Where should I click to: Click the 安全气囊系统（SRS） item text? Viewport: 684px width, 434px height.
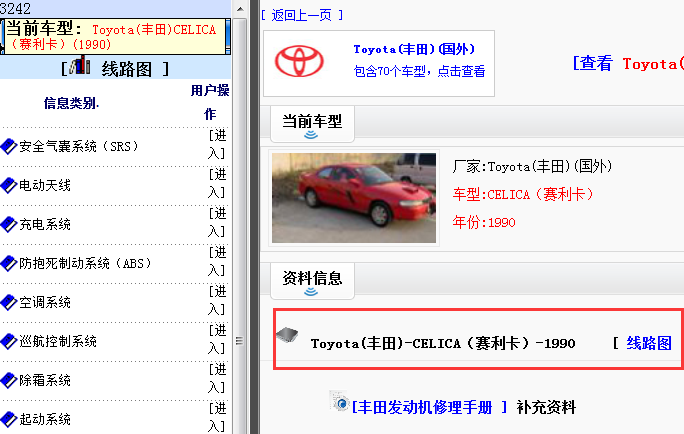pos(79,146)
